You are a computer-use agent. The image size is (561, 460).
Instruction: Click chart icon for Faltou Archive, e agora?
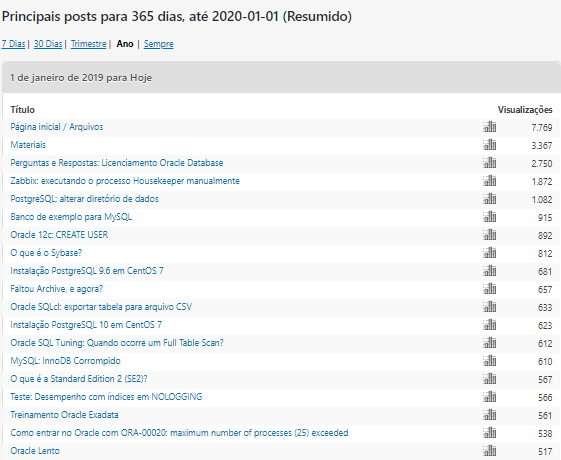pos(489,289)
